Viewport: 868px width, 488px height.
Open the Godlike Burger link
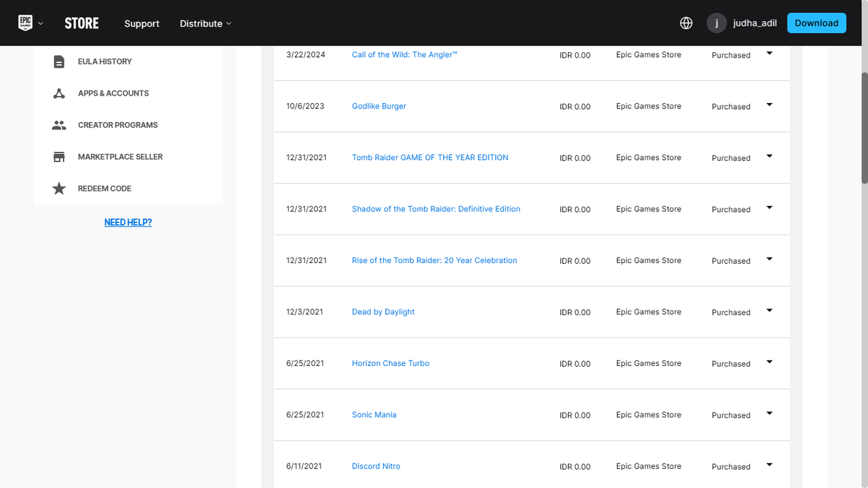379,106
